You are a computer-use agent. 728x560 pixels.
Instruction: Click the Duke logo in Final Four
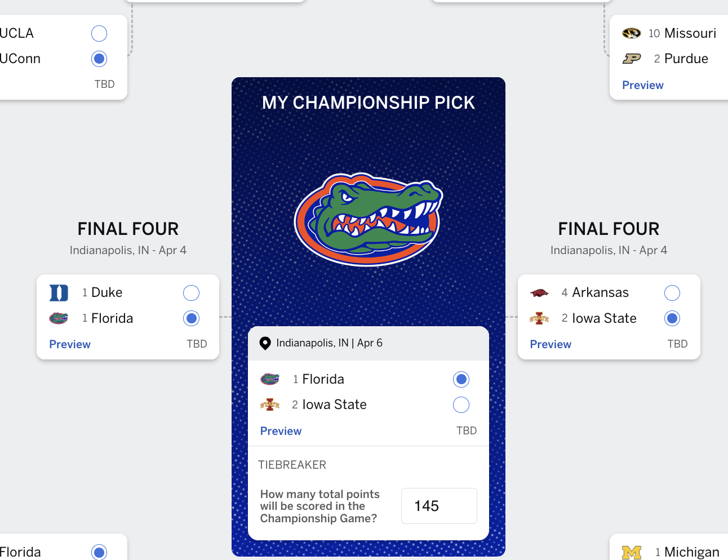(x=59, y=293)
